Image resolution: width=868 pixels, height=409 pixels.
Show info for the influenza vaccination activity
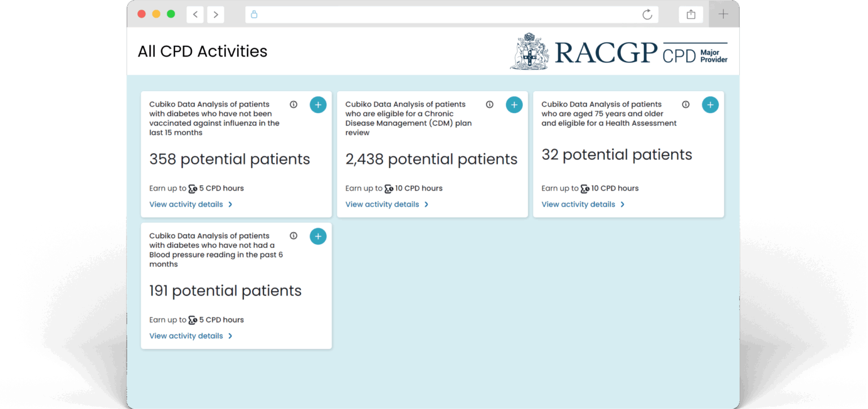pos(293,105)
